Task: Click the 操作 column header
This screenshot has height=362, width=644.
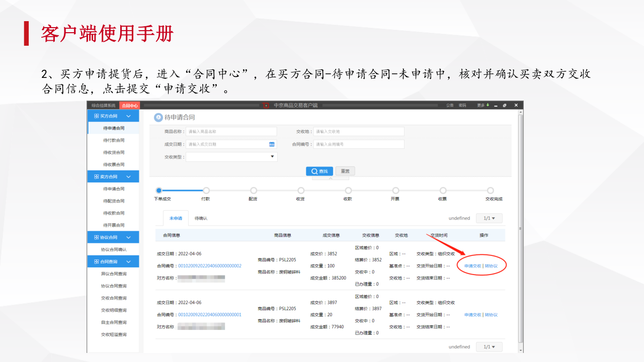Action: coord(484,235)
